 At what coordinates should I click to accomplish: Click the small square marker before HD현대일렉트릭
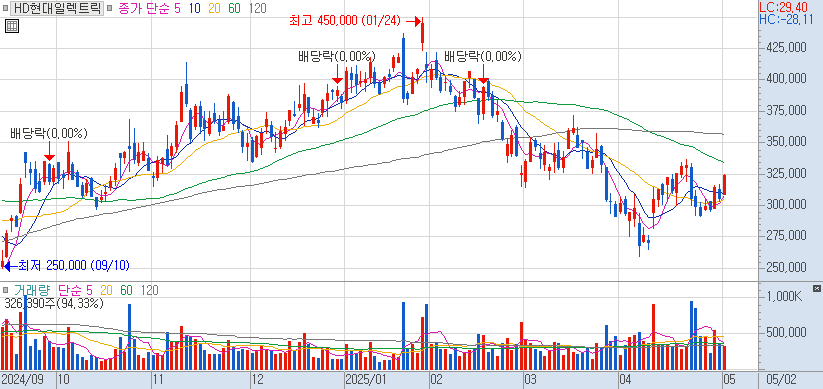point(6,8)
